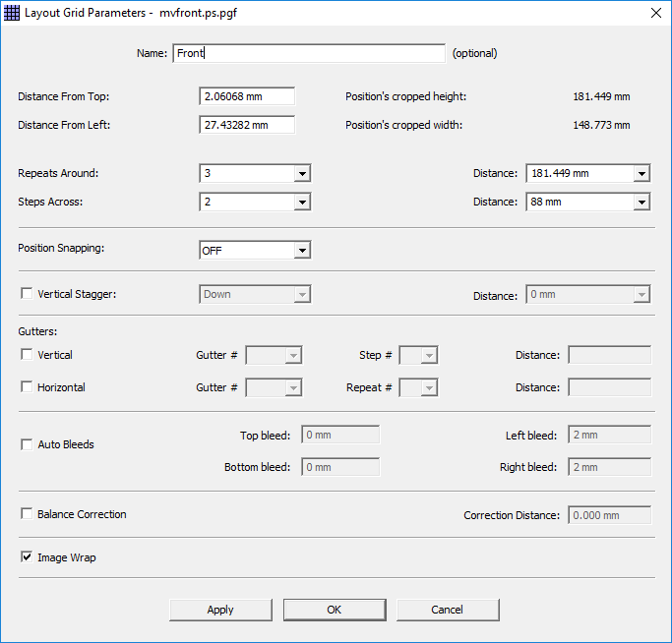Click the Correction Distance field
This screenshot has height=643, width=672.
pos(609,515)
